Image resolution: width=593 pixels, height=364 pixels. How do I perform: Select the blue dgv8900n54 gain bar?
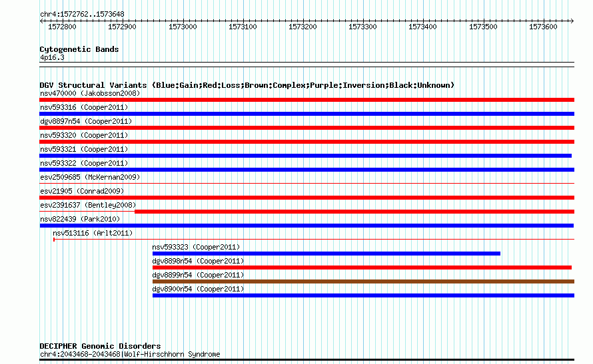pyautogui.click(x=363, y=295)
